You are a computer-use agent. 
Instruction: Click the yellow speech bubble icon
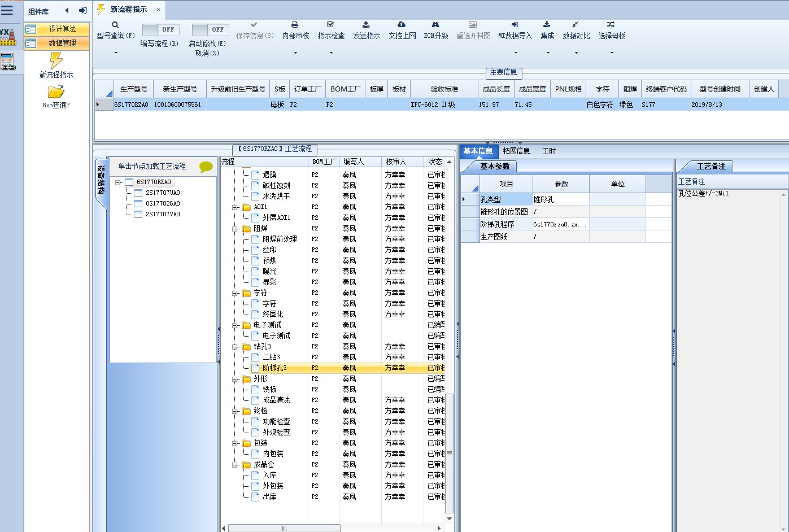[206, 167]
